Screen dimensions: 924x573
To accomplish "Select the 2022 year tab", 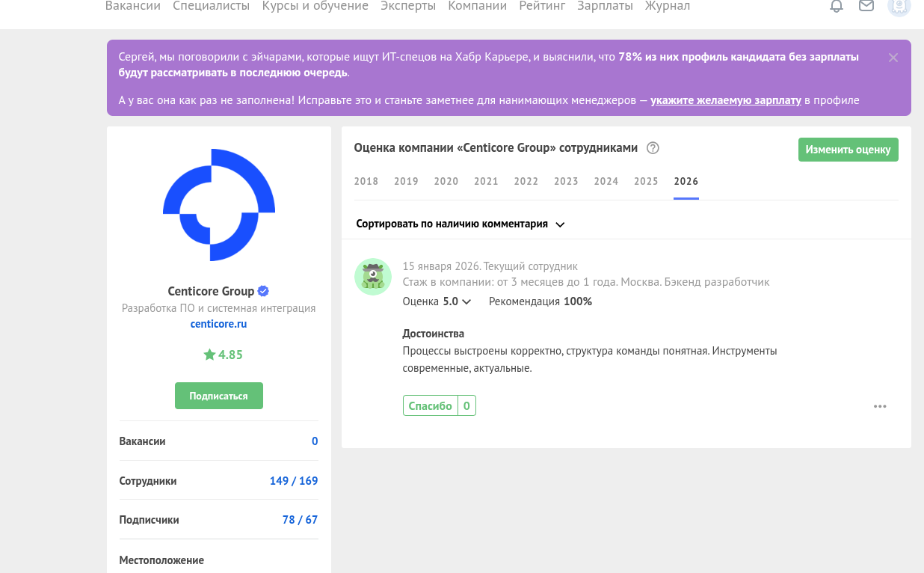I will click(526, 182).
